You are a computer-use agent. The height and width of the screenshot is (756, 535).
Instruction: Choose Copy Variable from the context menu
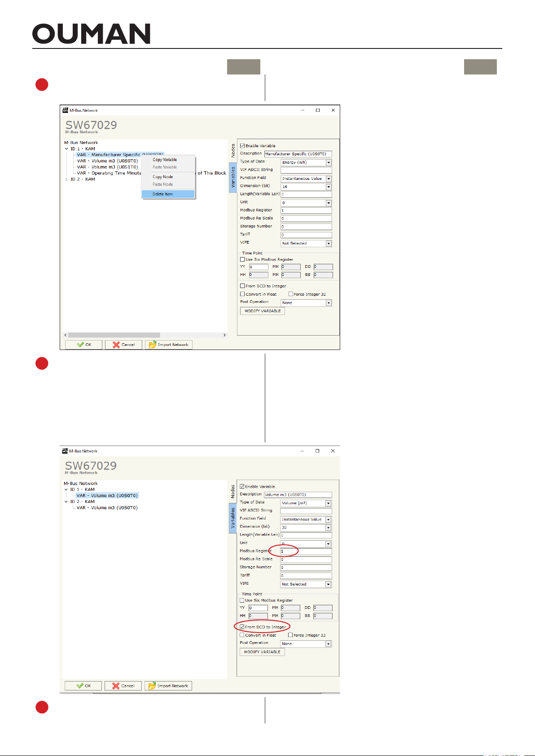[x=165, y=160]
